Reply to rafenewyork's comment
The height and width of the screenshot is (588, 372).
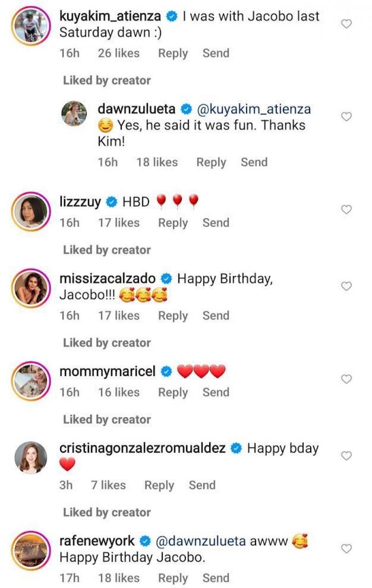[x=173, y=578]
